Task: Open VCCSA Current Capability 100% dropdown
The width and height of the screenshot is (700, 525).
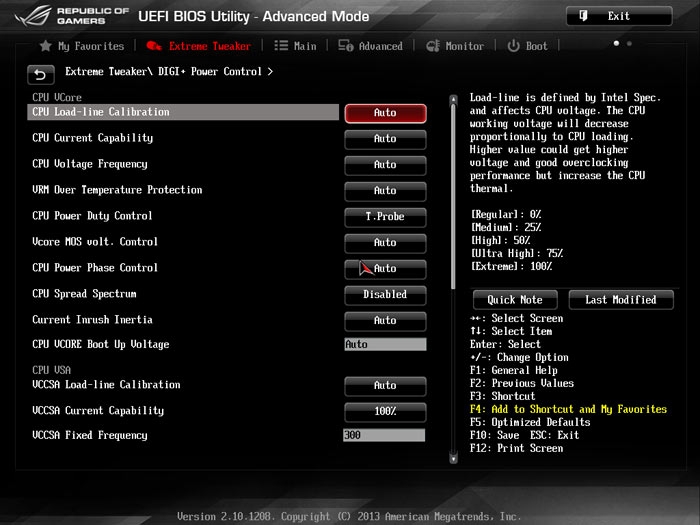Action: (x=385, y=411)
